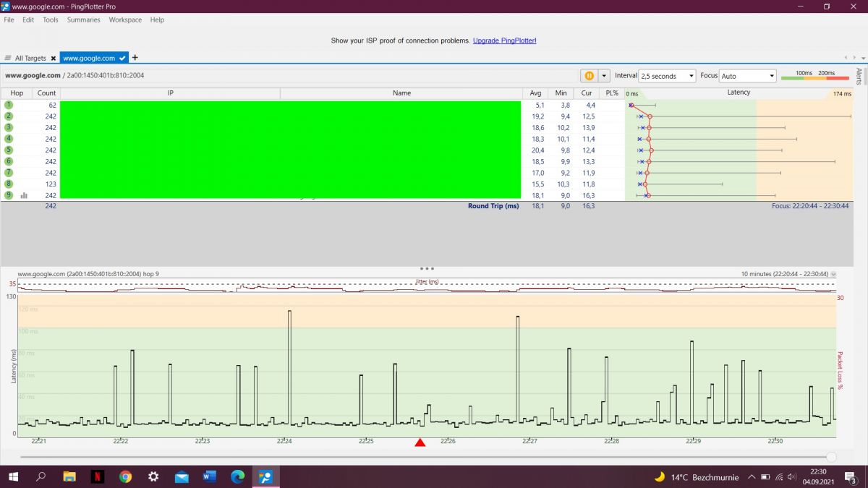This screenshot has height=488, width=868.
Task: Sort by the Cur column header
Action: 587,93
